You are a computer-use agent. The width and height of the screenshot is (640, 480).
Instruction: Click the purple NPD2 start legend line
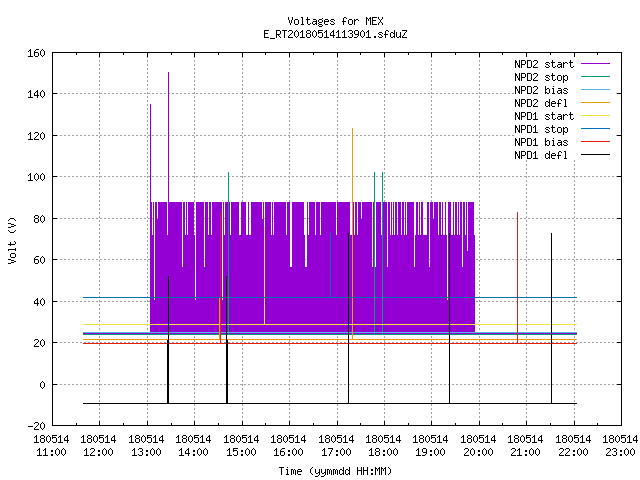(x=595, y=64)
